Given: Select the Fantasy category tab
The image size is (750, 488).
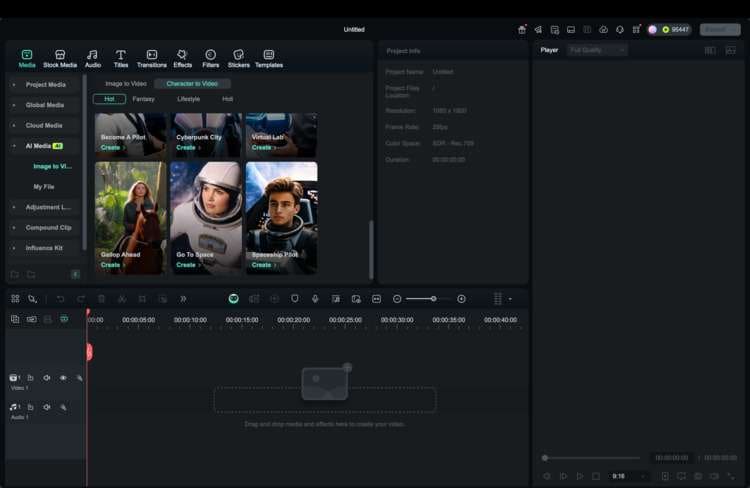Looking at the screenshot, I should [143, 99].
